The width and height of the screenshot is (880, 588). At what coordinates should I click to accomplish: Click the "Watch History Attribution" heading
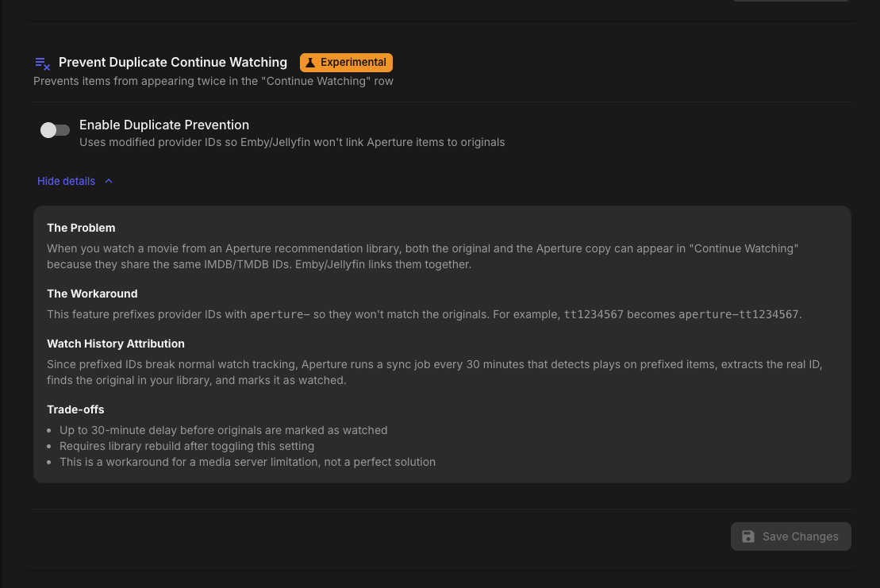pos(116,344)
